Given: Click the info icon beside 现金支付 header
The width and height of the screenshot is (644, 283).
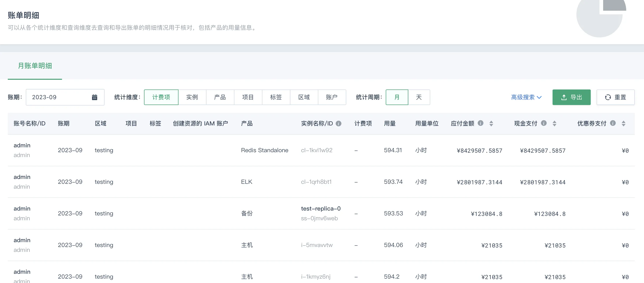Looking at the screenshot, I should [544, 123].
